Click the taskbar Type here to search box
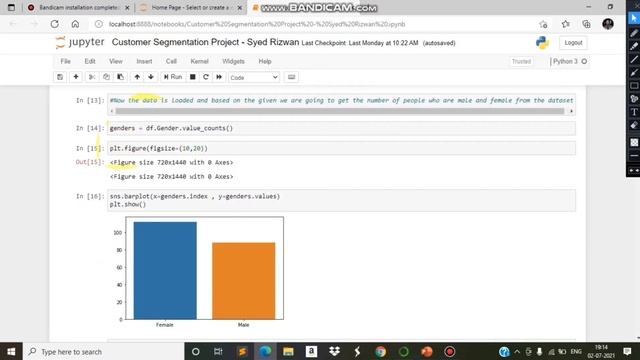 [104, 351]
